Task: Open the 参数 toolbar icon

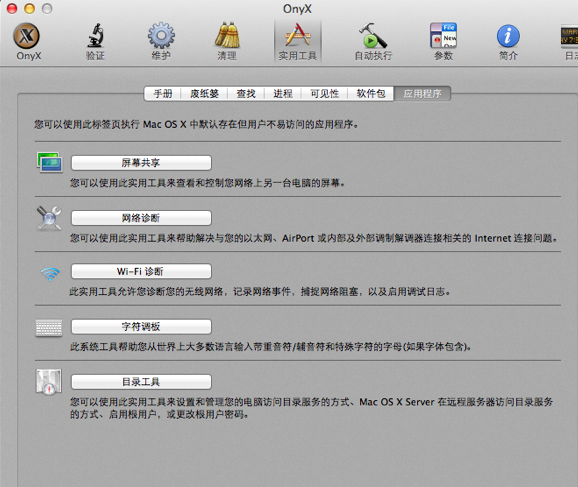Action: click(x=443, y=35)
